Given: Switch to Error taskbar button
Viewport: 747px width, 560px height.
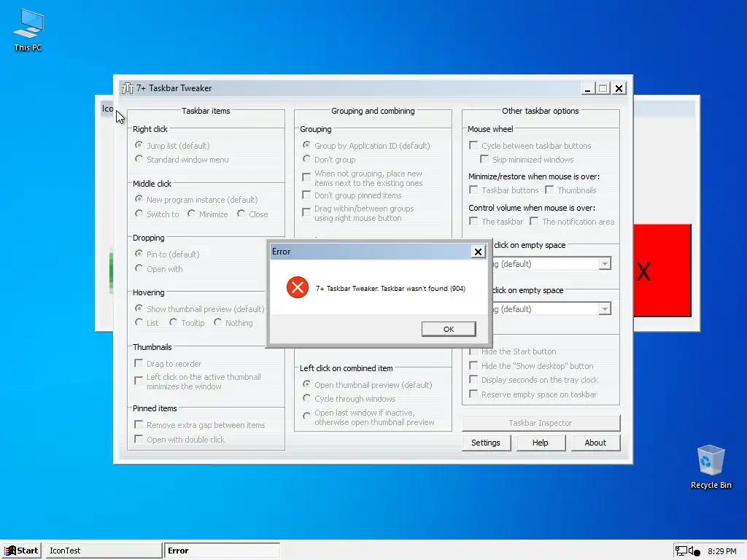Looking at the screenshot, I should coord(222,551).
